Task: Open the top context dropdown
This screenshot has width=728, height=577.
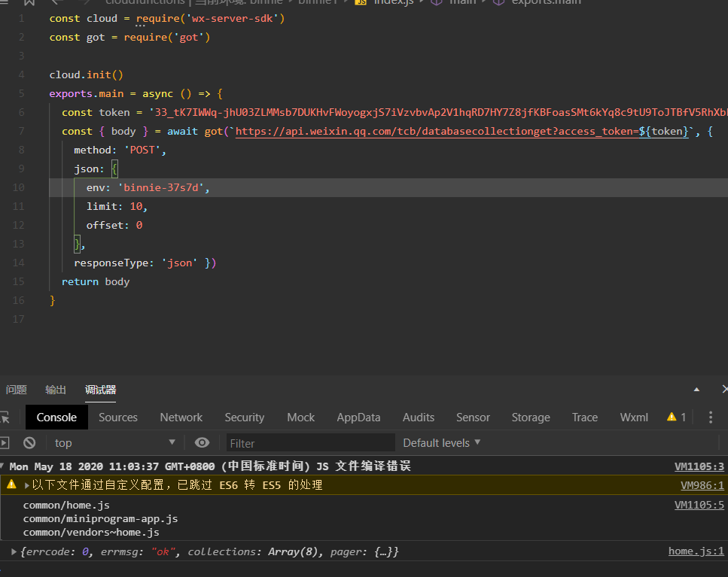Action: tap(114, 443)
